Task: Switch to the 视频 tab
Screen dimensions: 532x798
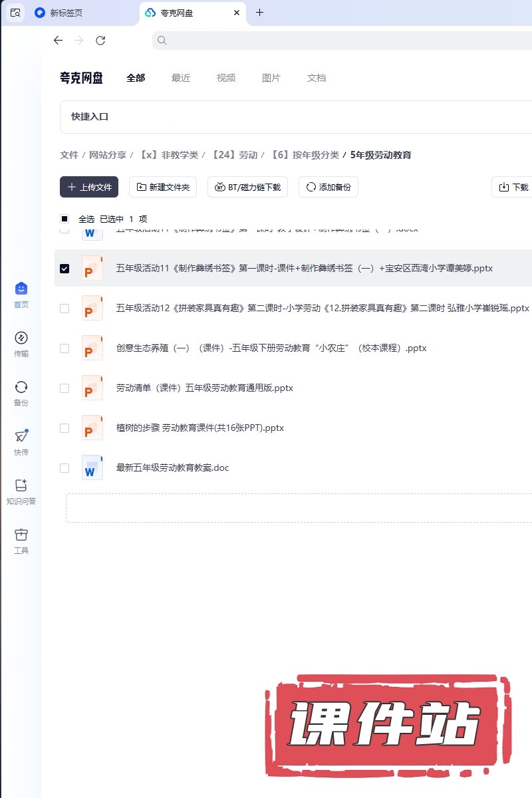Action: (x=226, y=78)
